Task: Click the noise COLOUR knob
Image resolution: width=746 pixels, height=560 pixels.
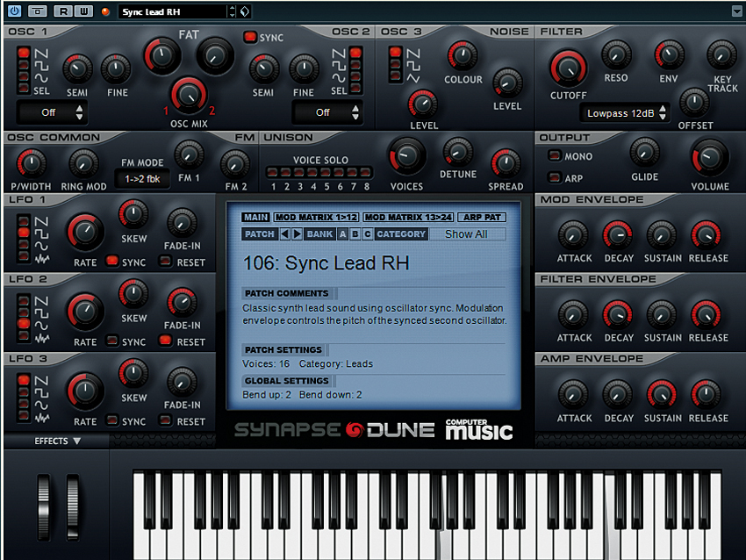Action: click(x=463, y=55)
